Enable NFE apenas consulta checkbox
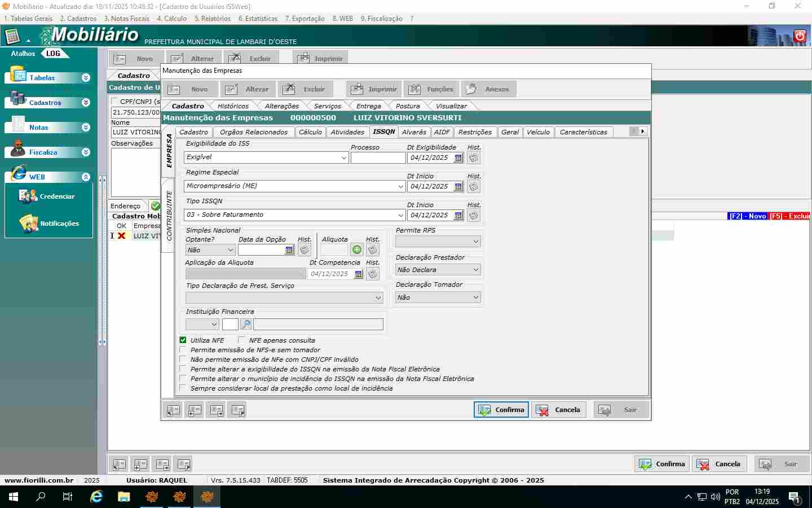Image resolution: width=812 pixels, height=508 pixels. 241,340
